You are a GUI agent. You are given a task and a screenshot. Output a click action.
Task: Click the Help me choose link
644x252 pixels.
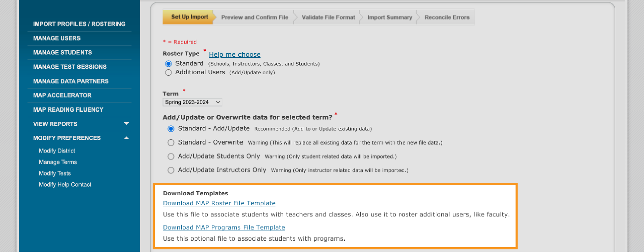tap(234, 54)
